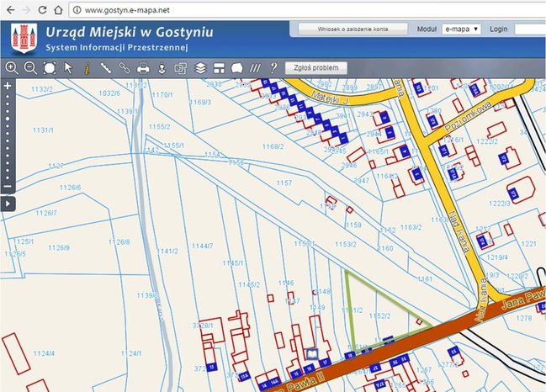This screenshot has height=392, width=546.
Task: Click parcel label 1170/1 on the map
Action: point(162,95)
